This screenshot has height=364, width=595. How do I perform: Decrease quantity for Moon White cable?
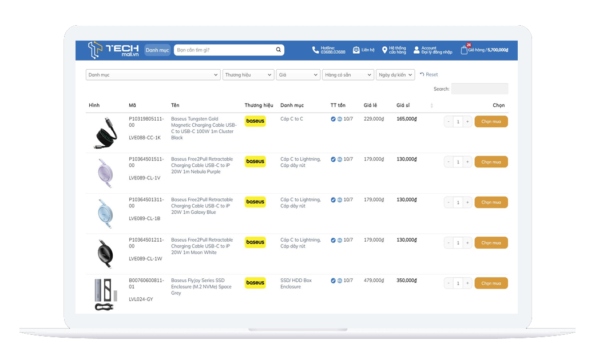pyautogui.click(x=449, y=243)
